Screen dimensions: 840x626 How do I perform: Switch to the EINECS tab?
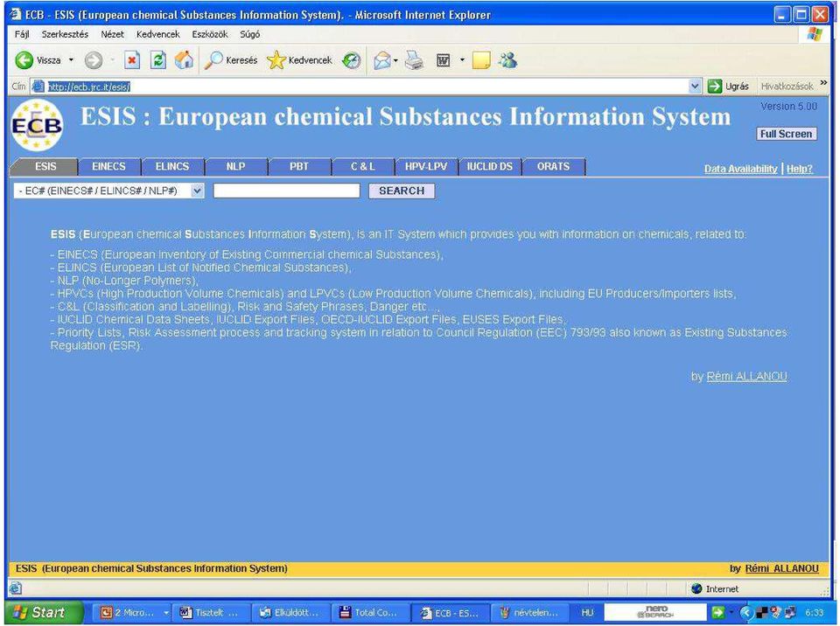(108, 166)
